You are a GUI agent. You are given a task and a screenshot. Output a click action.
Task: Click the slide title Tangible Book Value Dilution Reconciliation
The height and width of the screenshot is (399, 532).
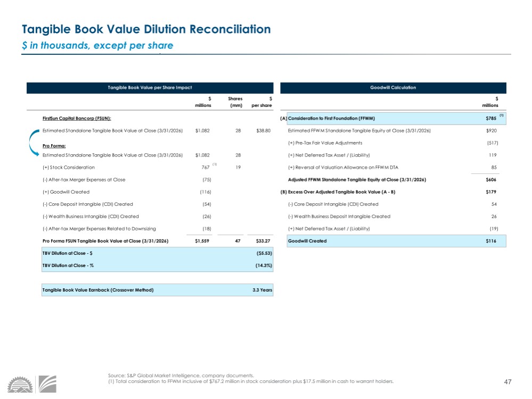pyautogui.click(x=145, y=29)
